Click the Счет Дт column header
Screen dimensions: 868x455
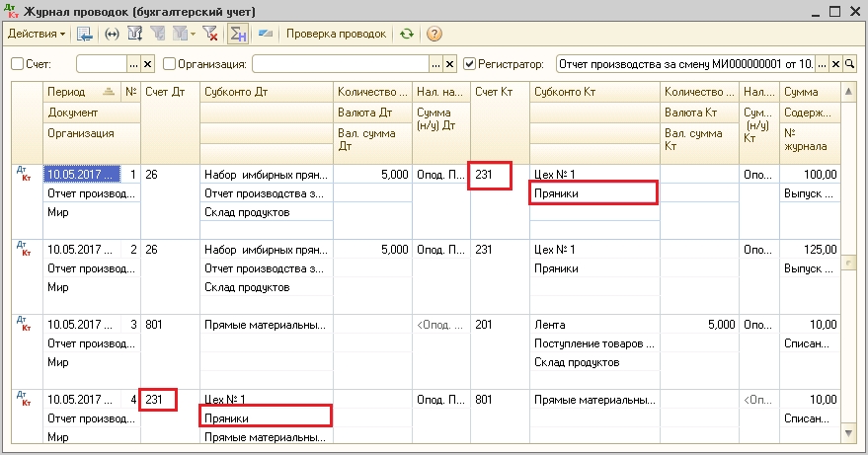pyautogui.click(x=170, y=123)
